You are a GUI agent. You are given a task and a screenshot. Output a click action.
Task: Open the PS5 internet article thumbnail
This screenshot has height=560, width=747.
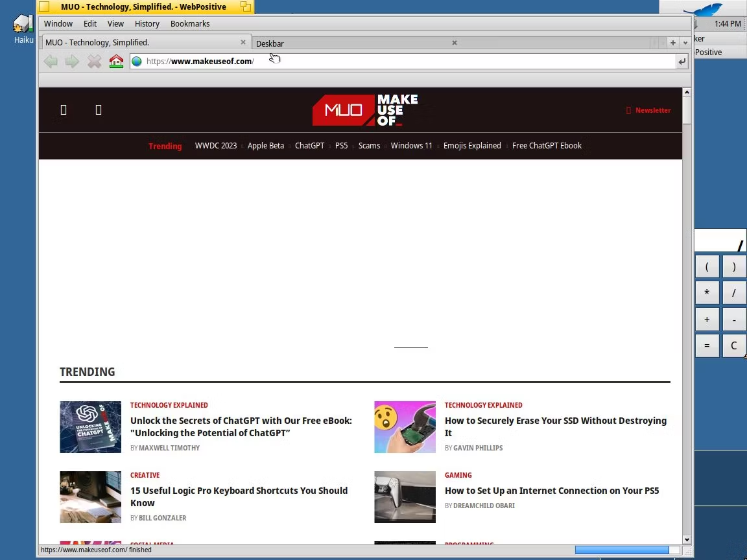click(x=405, y=497)
